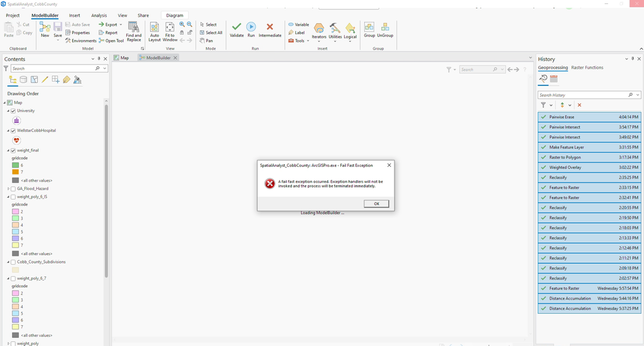Image resolution: width=644 pixels, height=346 pixels.
Task: Switch to the Raster Functions tab
Action: pos(587,67)
